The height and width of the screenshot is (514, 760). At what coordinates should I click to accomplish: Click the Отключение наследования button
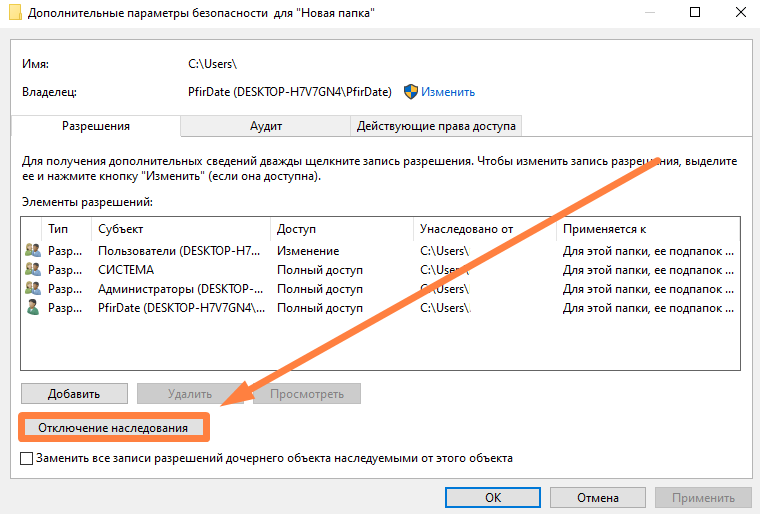click(x=113, y=428)
